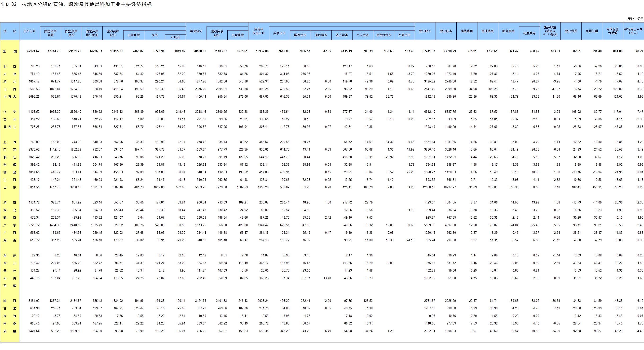Click the 地区 header cell

tap(10, 31)
